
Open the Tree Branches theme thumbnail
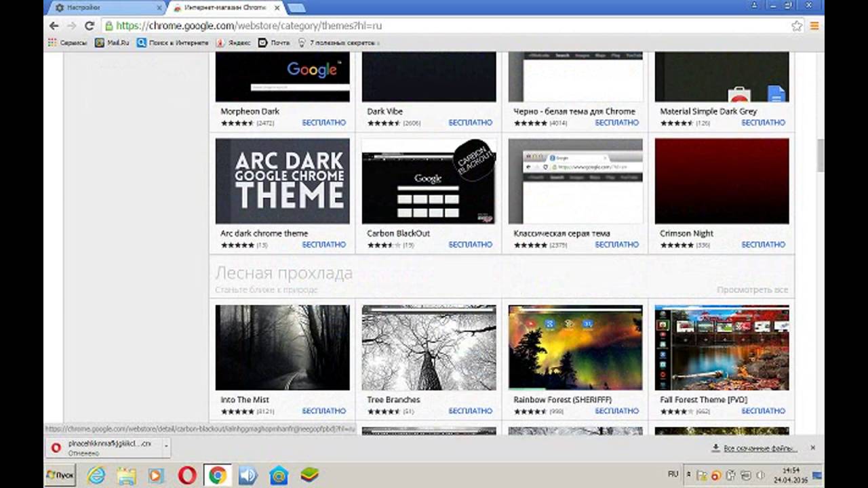(429, 348)
